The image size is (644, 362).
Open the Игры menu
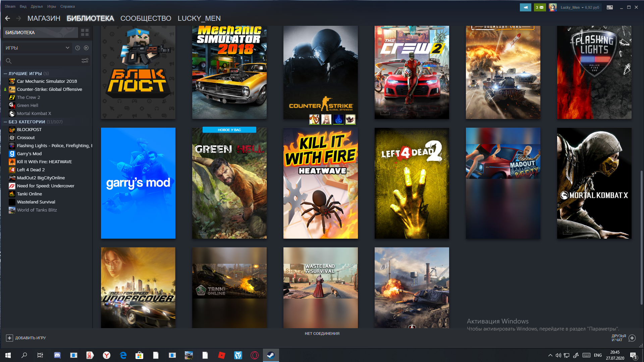51,6
